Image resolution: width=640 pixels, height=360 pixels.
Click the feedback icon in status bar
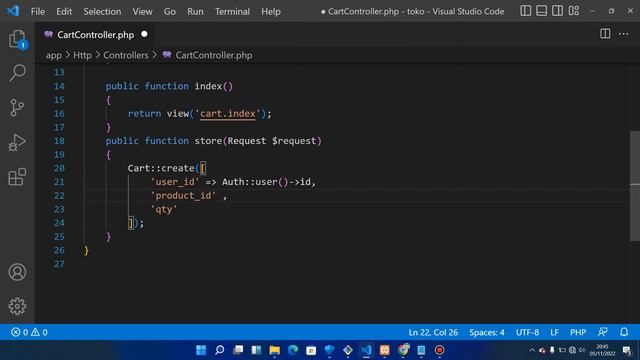(x=602, y=332)
